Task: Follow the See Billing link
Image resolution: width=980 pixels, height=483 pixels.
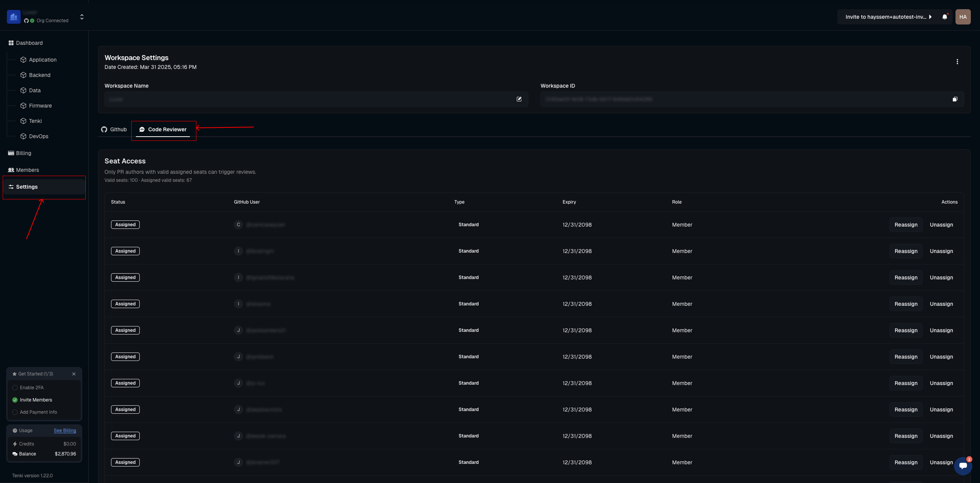Action: point(65,431)
